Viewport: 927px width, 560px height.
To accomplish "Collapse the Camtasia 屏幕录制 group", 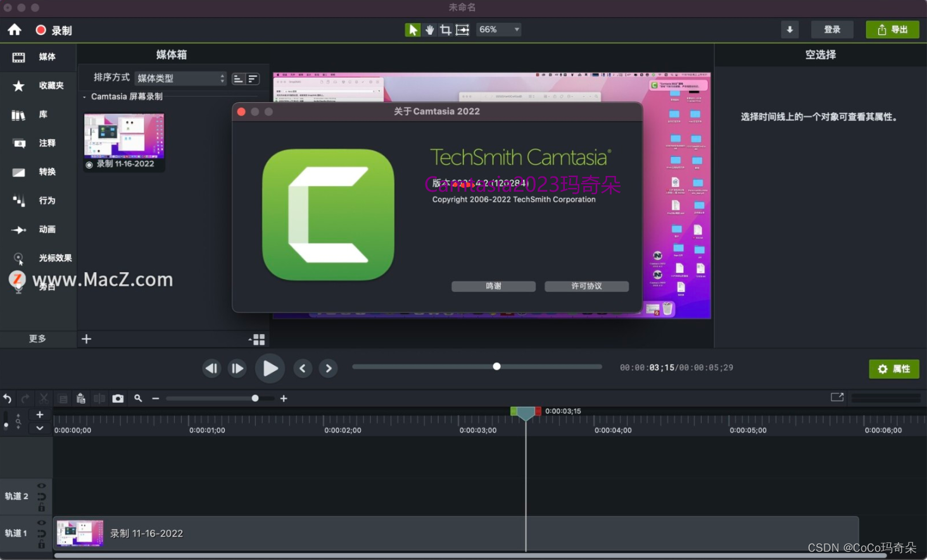I will point(84,97).
